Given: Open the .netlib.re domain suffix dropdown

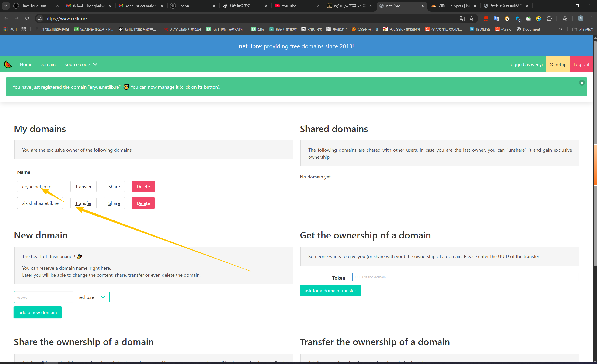Looking at the screenshot, I should pos(91,297).
